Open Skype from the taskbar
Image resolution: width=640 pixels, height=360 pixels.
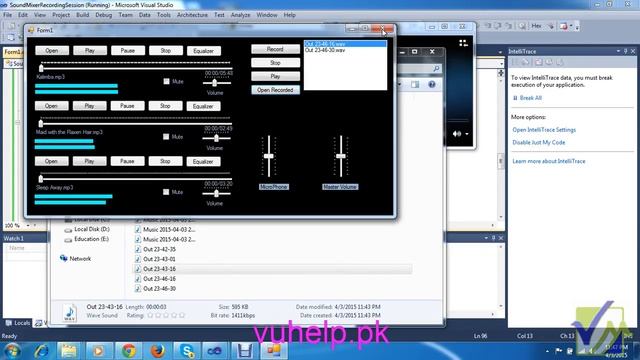pos(187,351)
